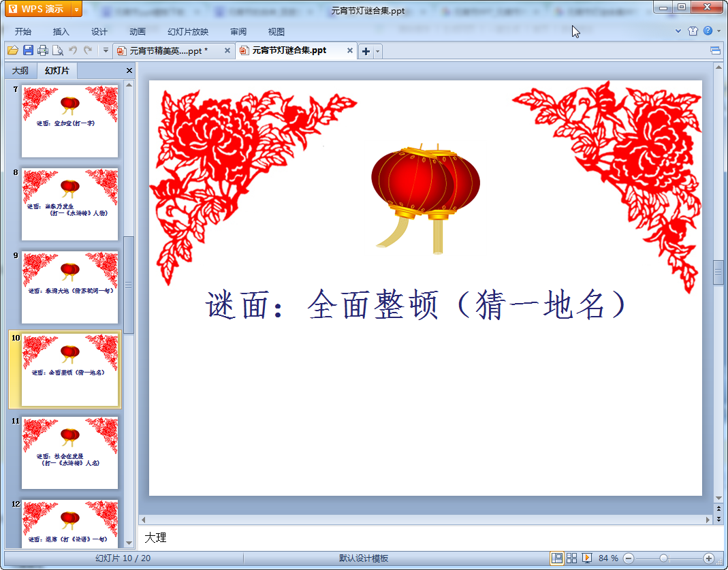The image size is (728, 570).
Task: Click the thumbnail pane scroll up arrow
Action: click(x=129, y=85)
